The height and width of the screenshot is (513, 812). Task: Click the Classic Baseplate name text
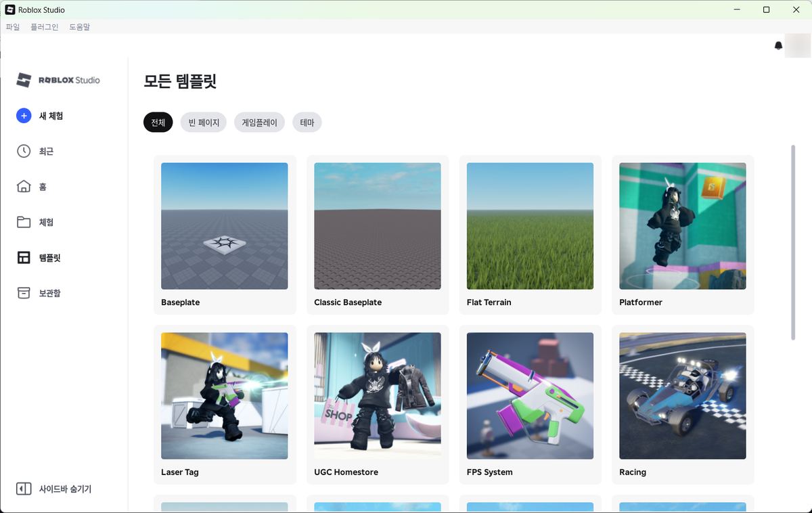(348, 303)
